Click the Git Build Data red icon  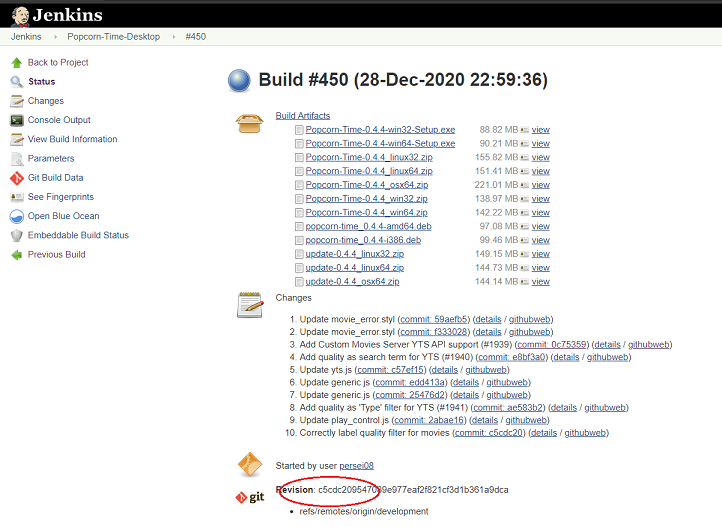tap(17, 178)
